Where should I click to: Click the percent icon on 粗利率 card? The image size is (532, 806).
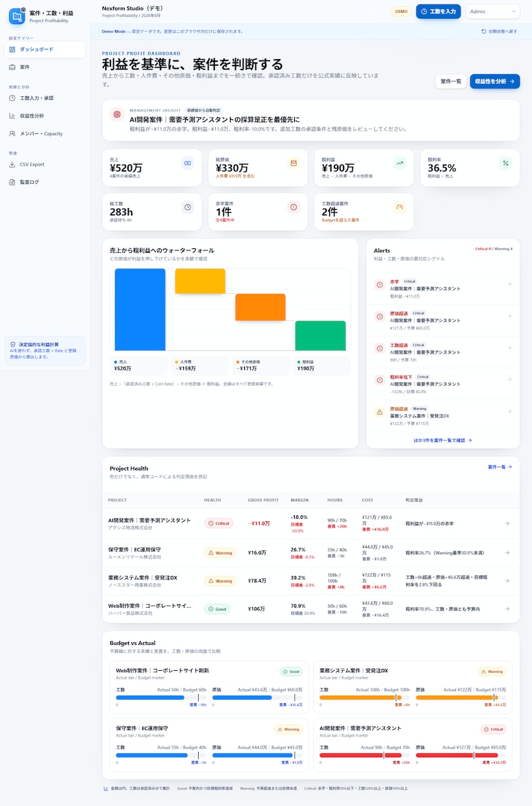point(505,162)
